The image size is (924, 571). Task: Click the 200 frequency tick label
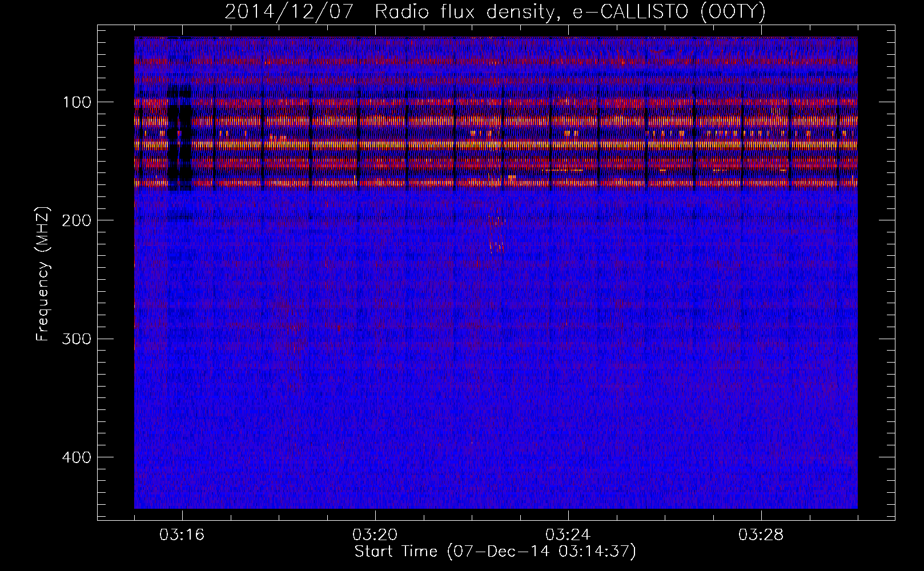pos(76,220)
